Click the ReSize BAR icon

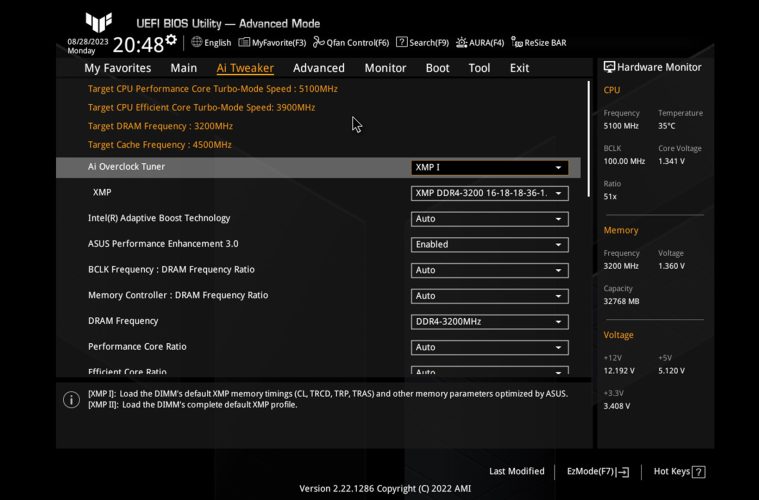[x=517, y=43]
